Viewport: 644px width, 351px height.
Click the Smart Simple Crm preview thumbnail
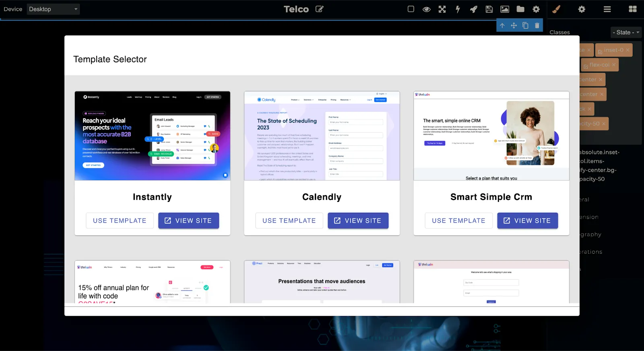[x=491, y=136]
